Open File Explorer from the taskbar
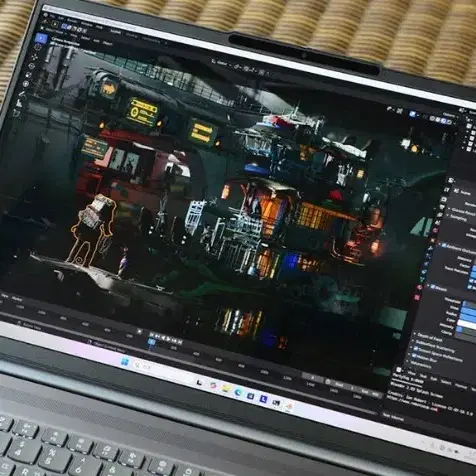Viewport: 476px width, 476px height. [225, 389]
